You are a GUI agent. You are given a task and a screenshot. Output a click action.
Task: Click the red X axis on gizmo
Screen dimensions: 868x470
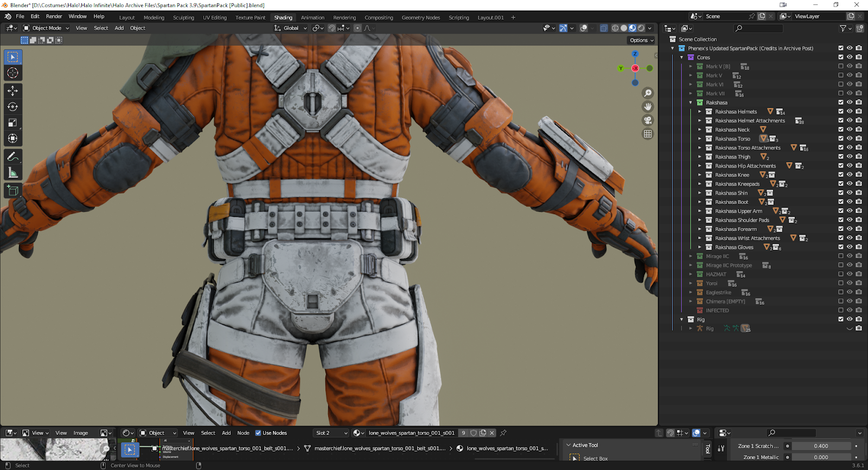[x=635, y=68]
